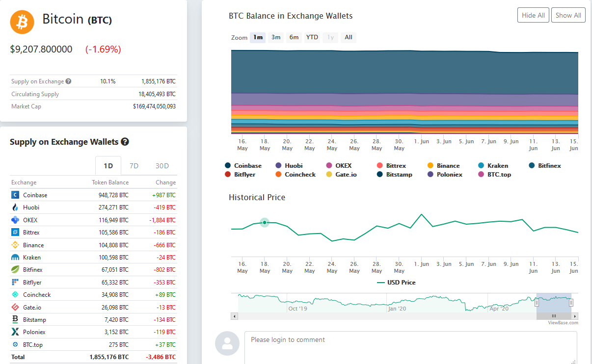Toggle Coinbase series in the chart legend
Image resolution: width=592 pixels, height=364 pixels.
pyautogui.click(x=243, y=166)
